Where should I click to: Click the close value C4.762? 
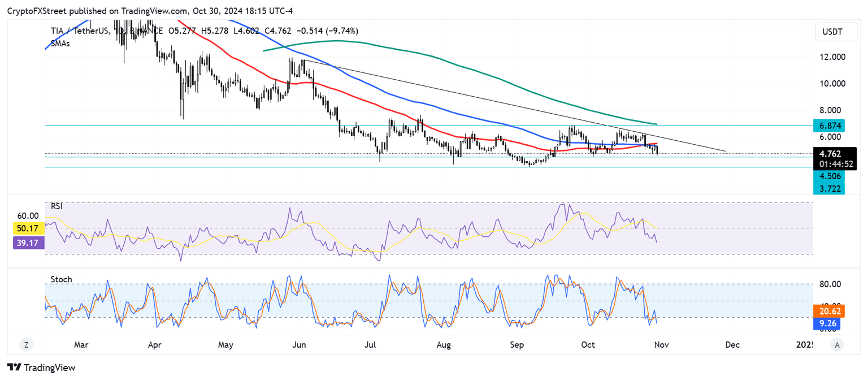pyautogui.click(x=279, y=31)
